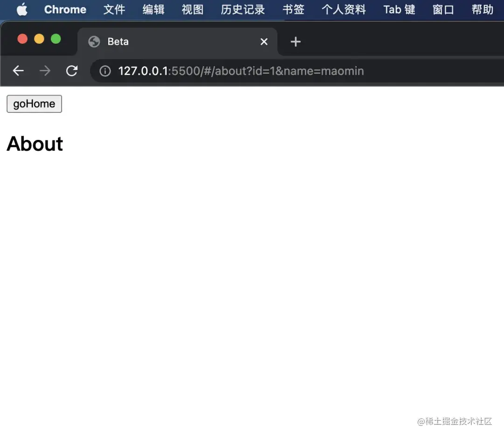504x438 pixels.
Task: Open the 文件 menu
Action: [114, 9]
